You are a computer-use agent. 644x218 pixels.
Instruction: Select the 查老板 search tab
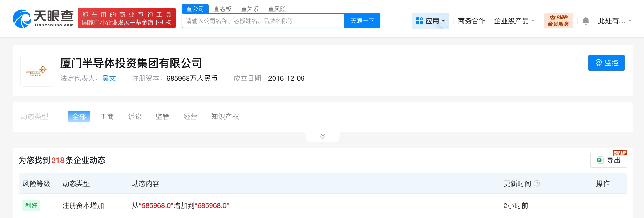223,9
